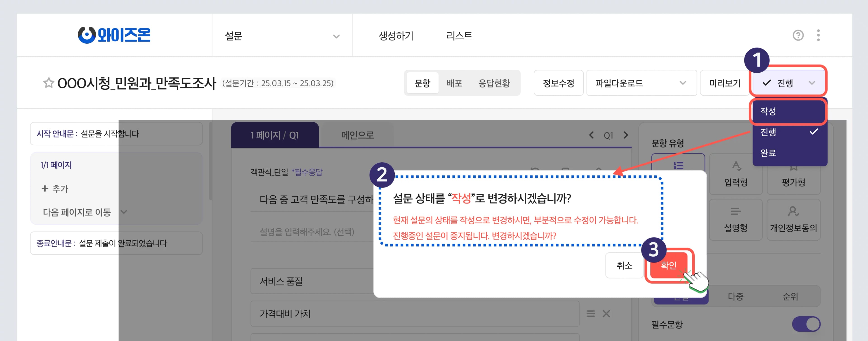Star the survey as favorite
The width and height of the screenshot is (868, 341).
pyautogui.click(x=49, y=83)
